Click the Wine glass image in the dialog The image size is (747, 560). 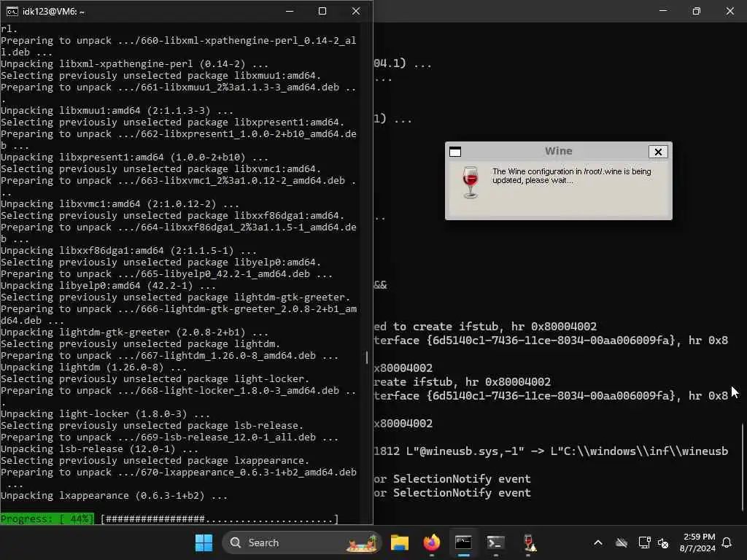coord(471,182)
